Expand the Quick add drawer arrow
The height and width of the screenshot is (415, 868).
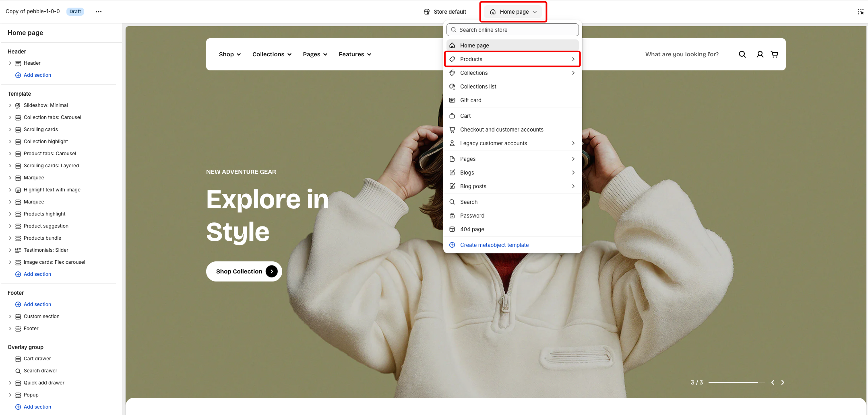[10, 383]
